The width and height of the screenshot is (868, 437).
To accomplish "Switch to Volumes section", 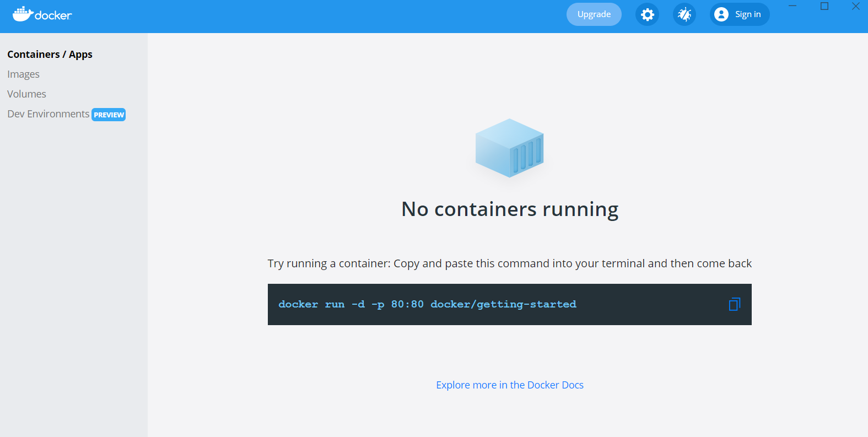I will point(26,94).
